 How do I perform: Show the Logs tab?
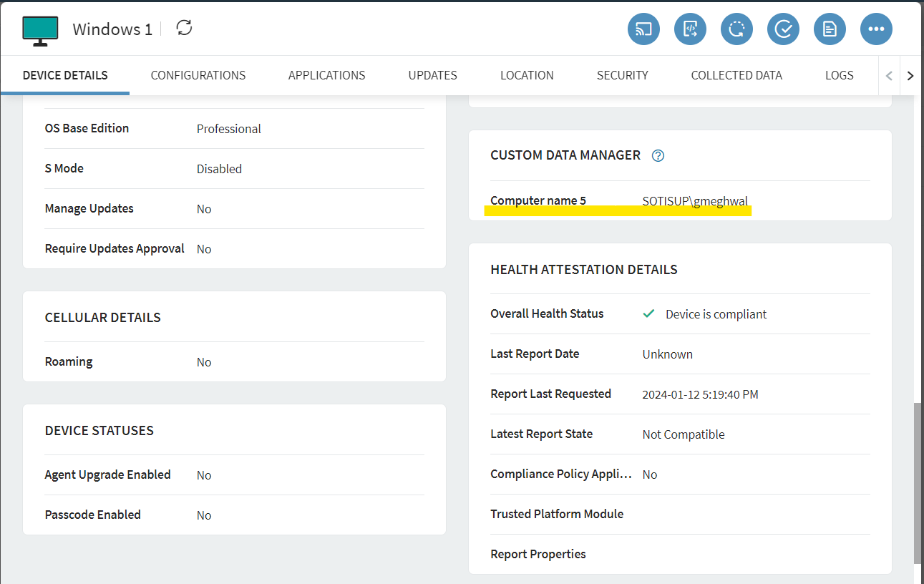839,75
